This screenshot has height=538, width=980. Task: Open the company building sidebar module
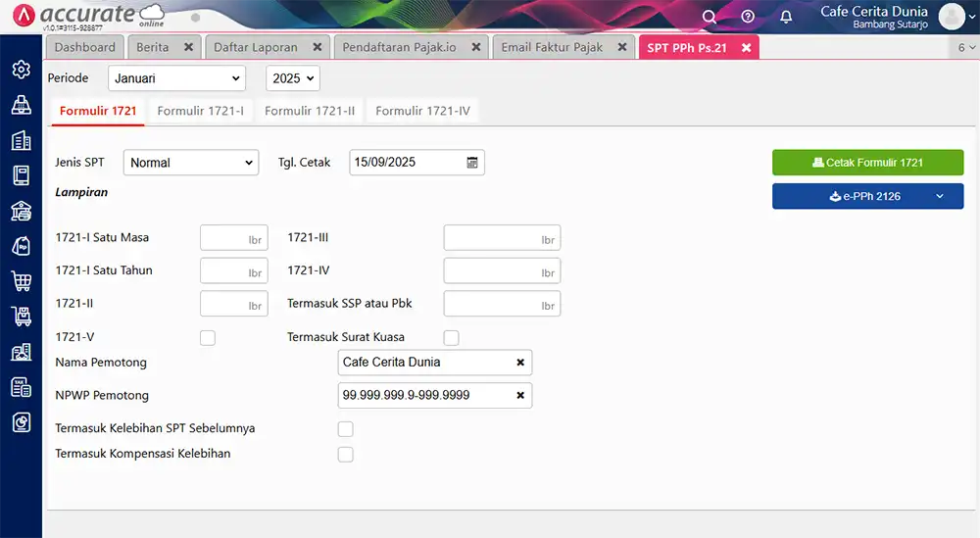tap(22, 140)
